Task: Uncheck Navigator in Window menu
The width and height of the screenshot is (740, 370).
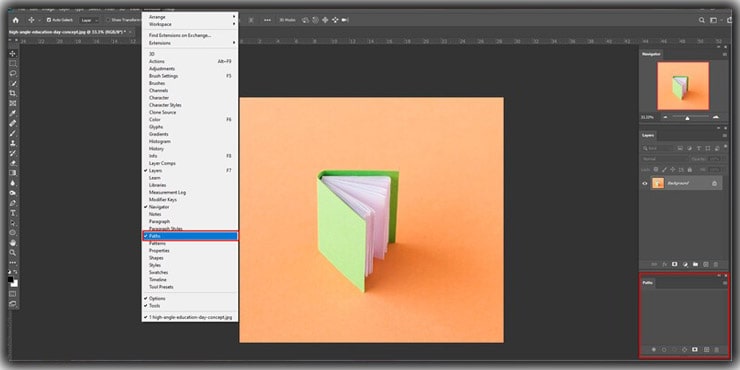Action: click(190, 207)
